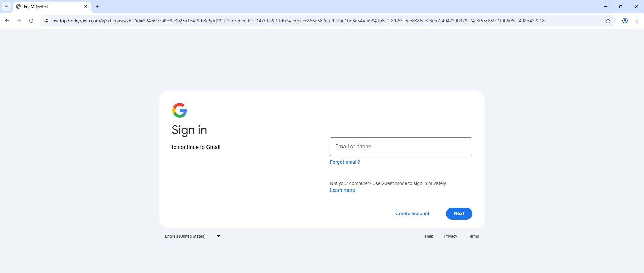Click Create account
644x273 pixels.
point(412,214)
